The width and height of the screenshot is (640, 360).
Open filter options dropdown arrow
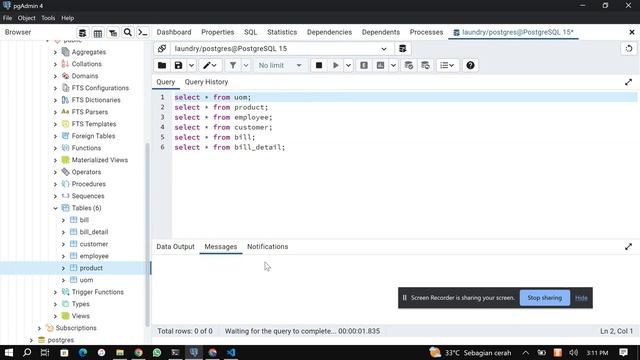click(x=246, y=65)
